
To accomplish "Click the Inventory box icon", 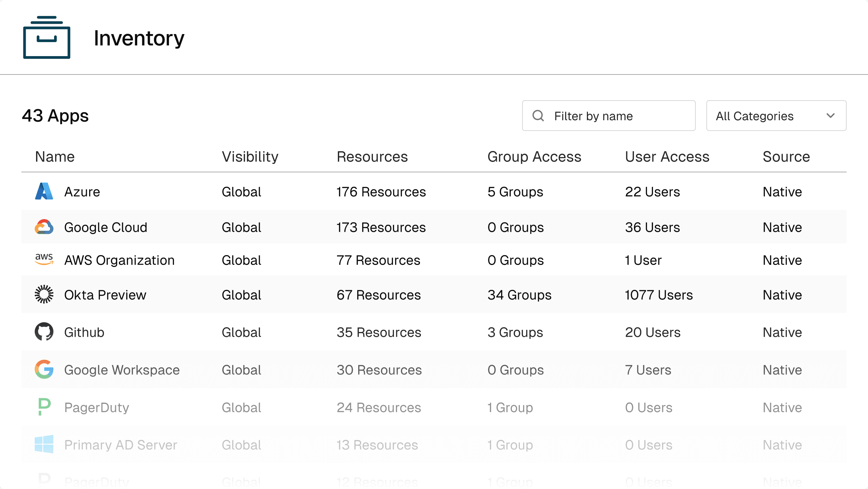I will [46, 38].
